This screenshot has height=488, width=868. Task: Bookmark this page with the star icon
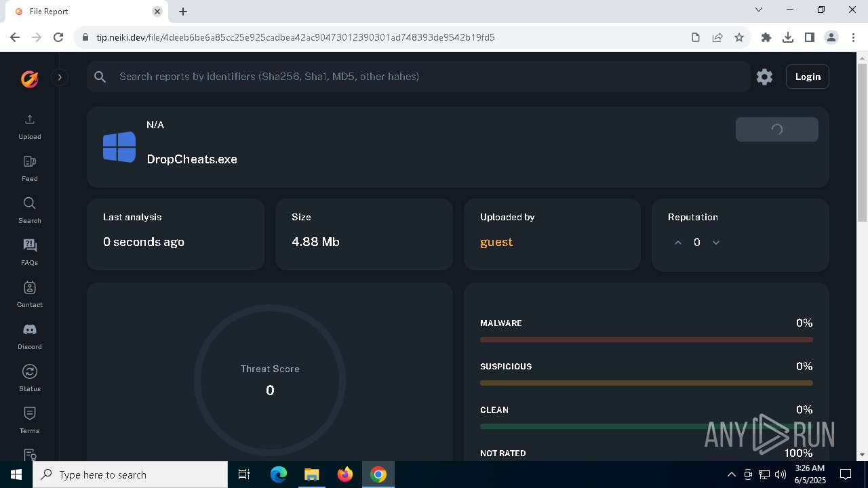pyautogui.click(x=739, y=37)
